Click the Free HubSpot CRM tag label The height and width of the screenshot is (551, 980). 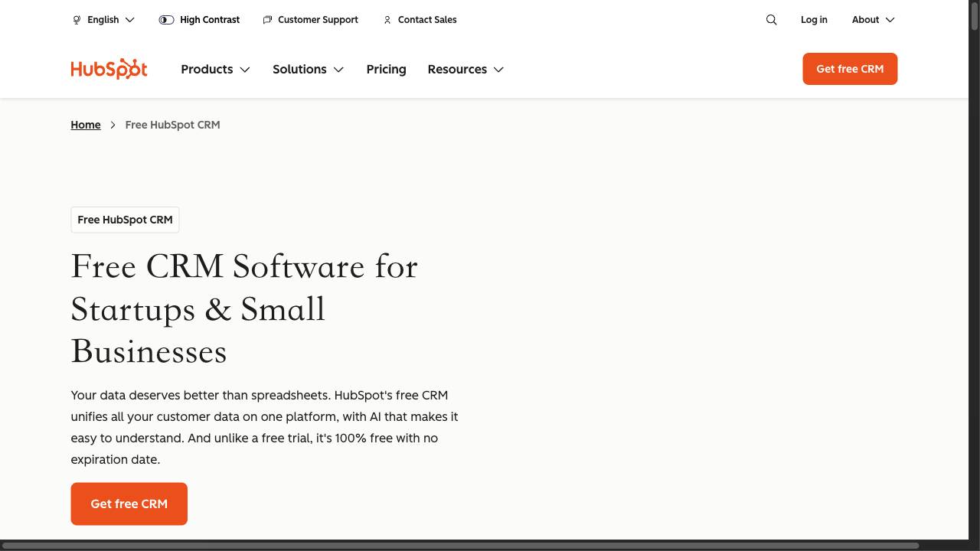point(125,220)
